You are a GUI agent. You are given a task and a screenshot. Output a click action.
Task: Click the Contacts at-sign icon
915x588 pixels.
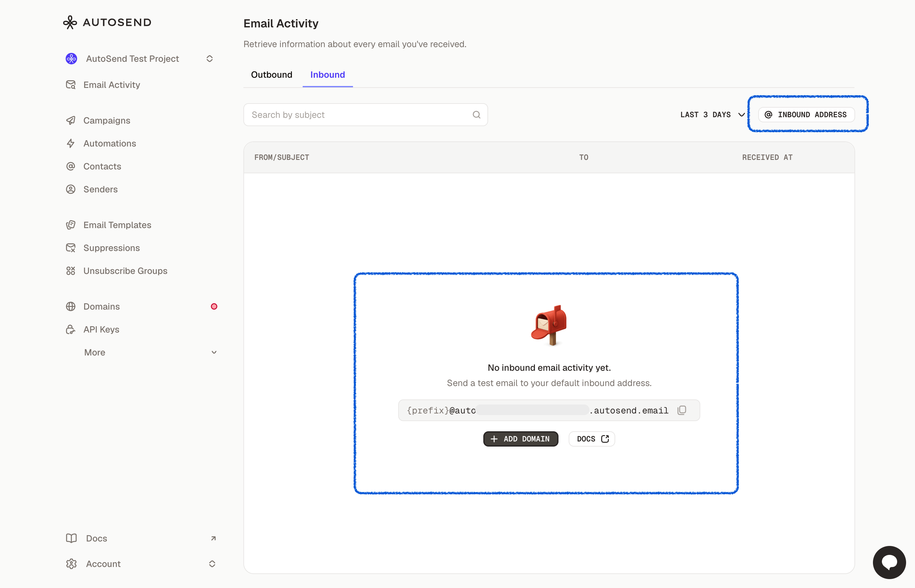coord(71,166)
